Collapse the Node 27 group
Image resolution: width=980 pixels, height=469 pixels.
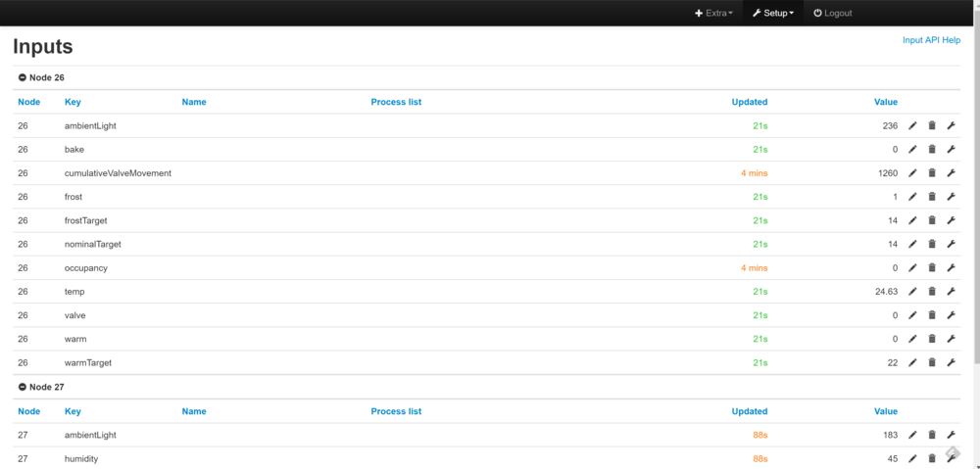click(23, 387)
